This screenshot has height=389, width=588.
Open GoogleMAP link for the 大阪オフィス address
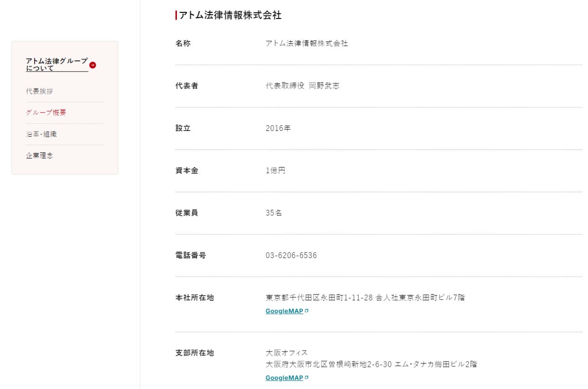coord(284,378)
